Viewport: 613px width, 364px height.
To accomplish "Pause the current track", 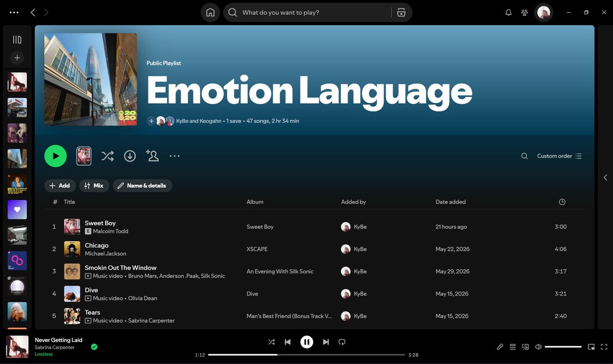I will tap(306, 342).
